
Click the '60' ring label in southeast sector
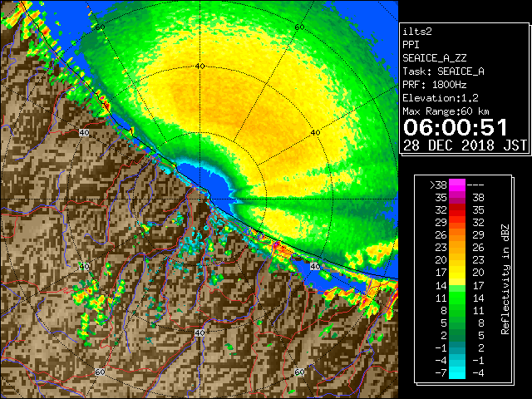pos(299,372)
